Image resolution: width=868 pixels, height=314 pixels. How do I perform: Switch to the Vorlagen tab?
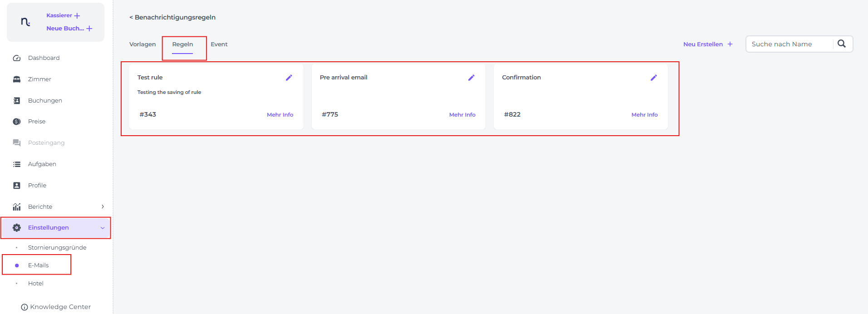pos(142,44)
